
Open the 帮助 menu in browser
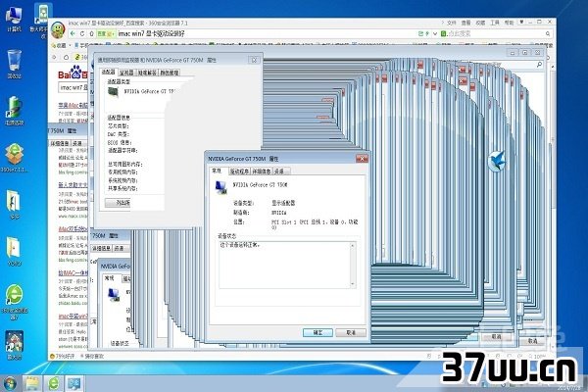(x=509, y=23)
